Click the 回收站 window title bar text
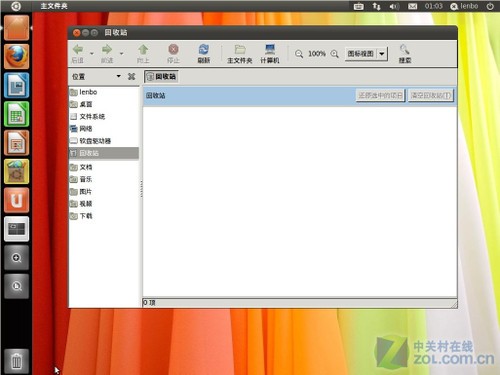The width and height of the screenshot is (500, 375). (x=116, y=32)
